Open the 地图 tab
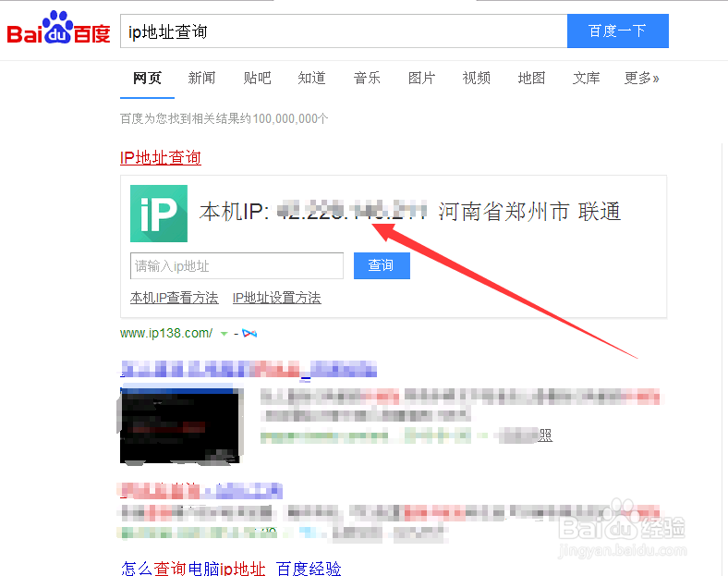The height and width of the screenshot is (576, 728). click(x=531, y=78)
